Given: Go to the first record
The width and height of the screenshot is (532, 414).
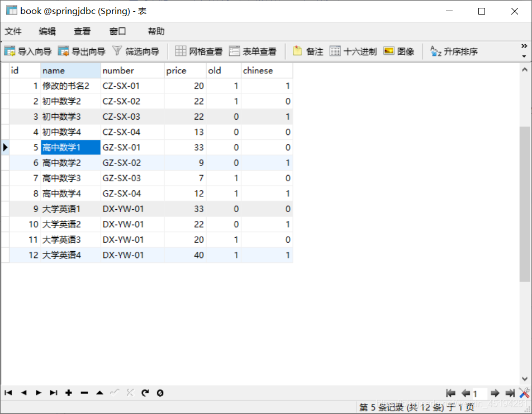Looking at the screenshot, I should 7,393.
